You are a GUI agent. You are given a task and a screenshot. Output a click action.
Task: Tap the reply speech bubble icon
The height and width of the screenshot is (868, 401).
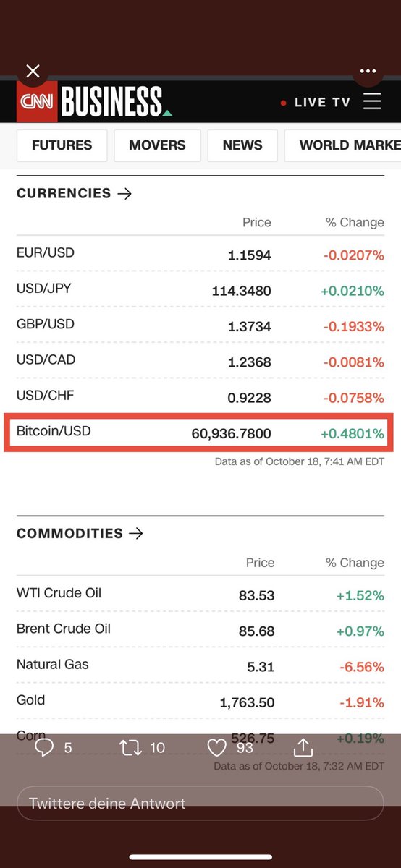click(x=44, y=747)
